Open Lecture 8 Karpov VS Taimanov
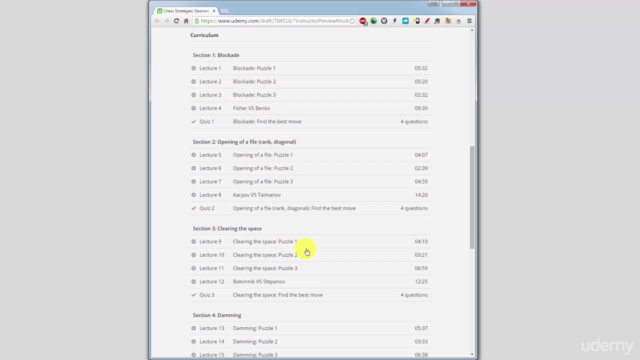This screenshot has height=360, width=640. (x=309, y=195)
